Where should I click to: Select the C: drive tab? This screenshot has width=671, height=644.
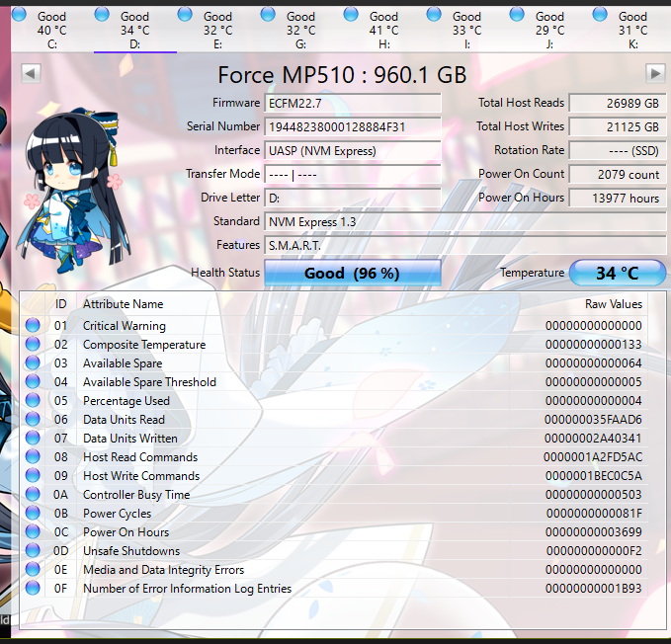click(52, 29)
